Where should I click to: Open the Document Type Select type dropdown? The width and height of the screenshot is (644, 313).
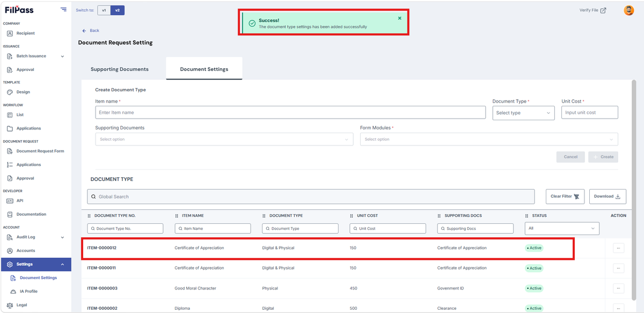(523, 113)
